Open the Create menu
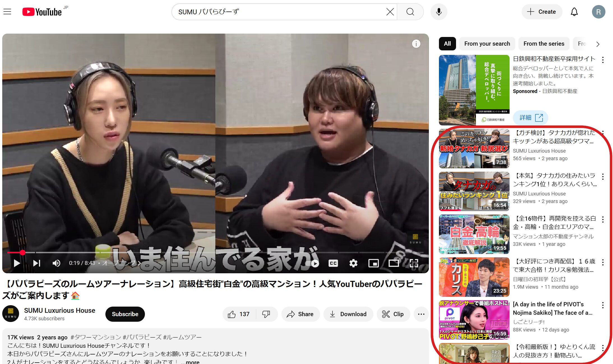 coord(542,12)
